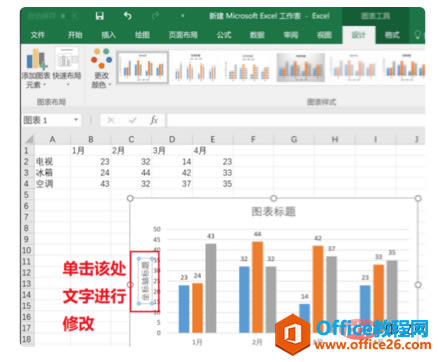Click the formula bar input area
438x362 pixels.
coord(296,120)
